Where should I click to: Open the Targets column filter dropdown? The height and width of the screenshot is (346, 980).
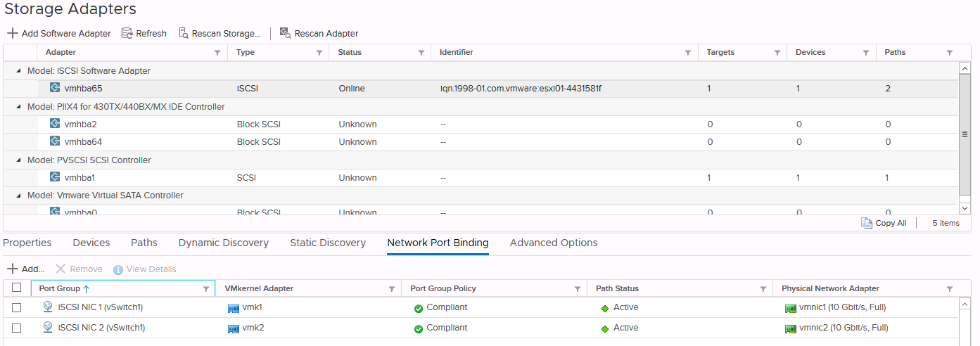[777, 53]
